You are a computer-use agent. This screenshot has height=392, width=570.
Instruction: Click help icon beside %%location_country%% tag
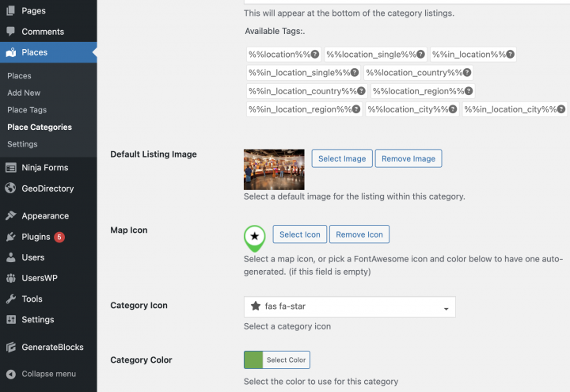(467, 73)
